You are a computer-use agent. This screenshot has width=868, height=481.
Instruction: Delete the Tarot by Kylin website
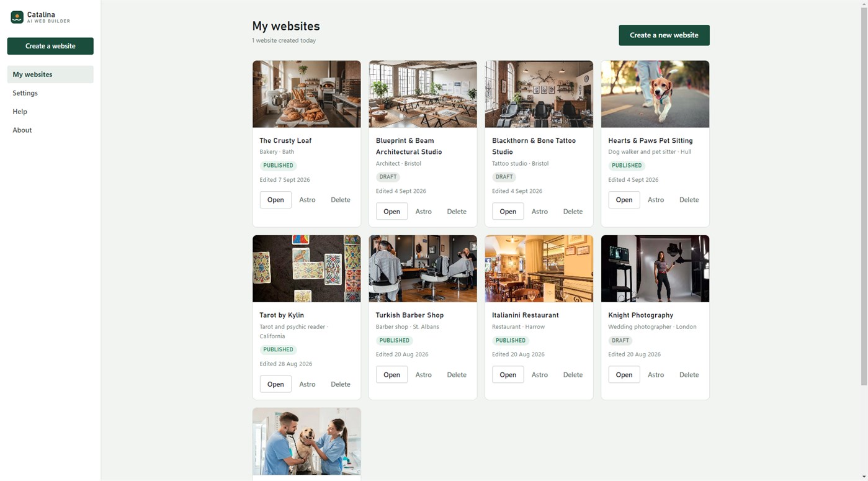click(341, 384)
